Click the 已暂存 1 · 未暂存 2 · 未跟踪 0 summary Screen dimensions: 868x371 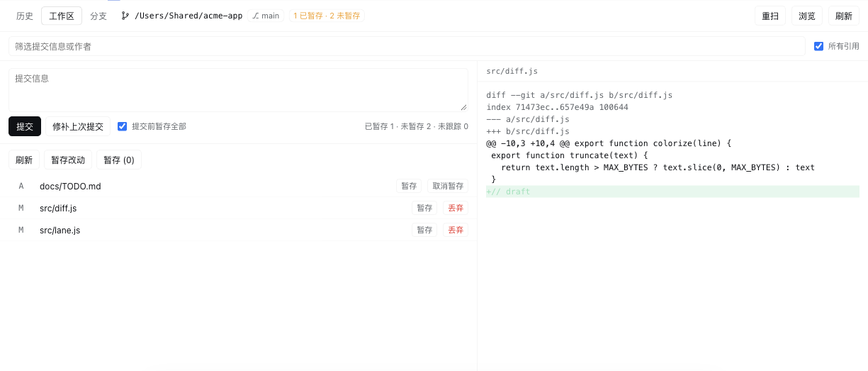[x=416, y=126]
